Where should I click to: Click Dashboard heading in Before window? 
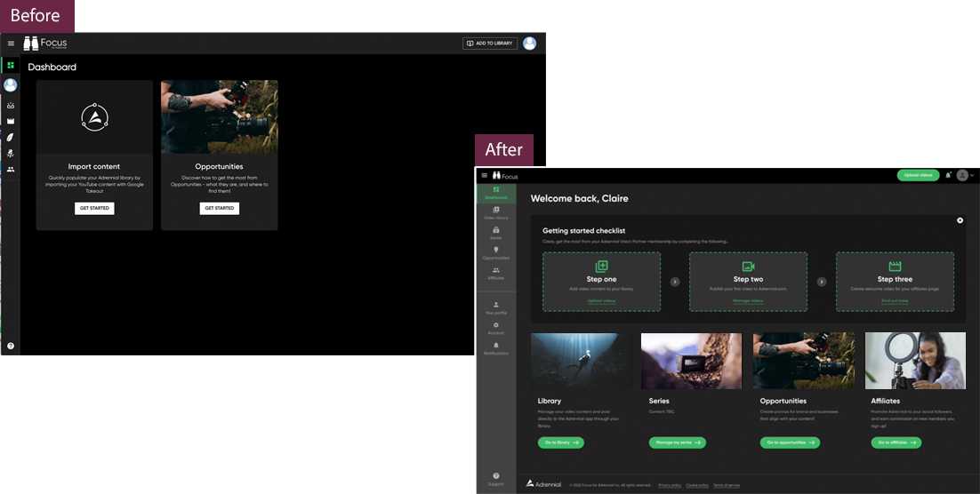52,67
